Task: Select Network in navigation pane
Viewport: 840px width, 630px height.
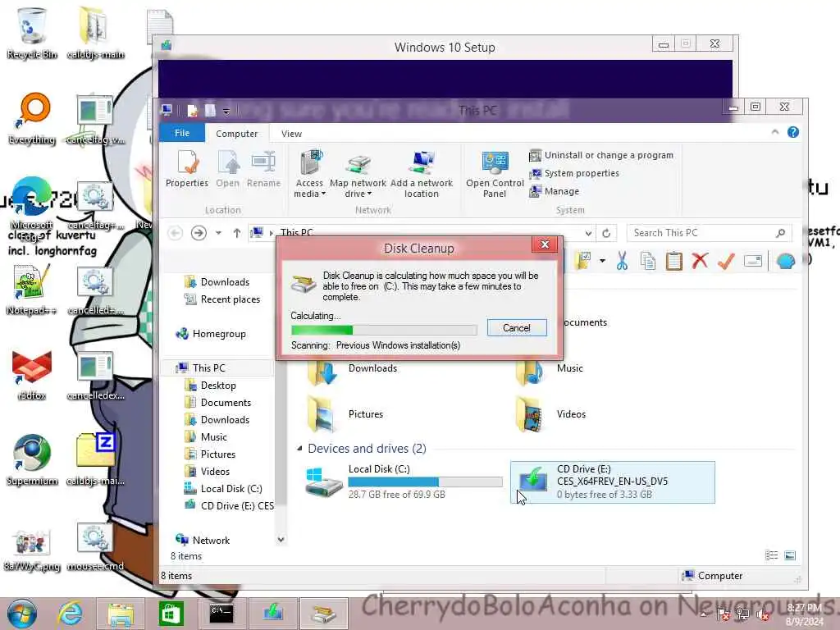Action: (x=203, y=540)
